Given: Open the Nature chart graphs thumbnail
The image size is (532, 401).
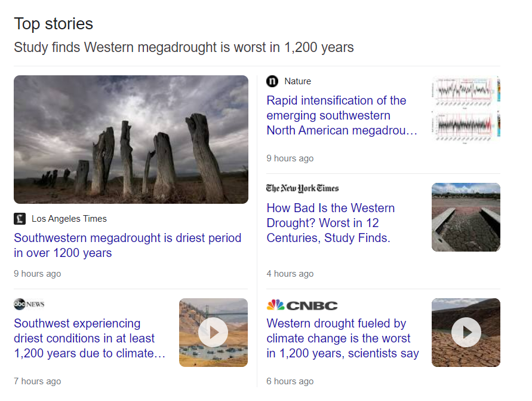Looking at the screenshot, I should [466, 109].
